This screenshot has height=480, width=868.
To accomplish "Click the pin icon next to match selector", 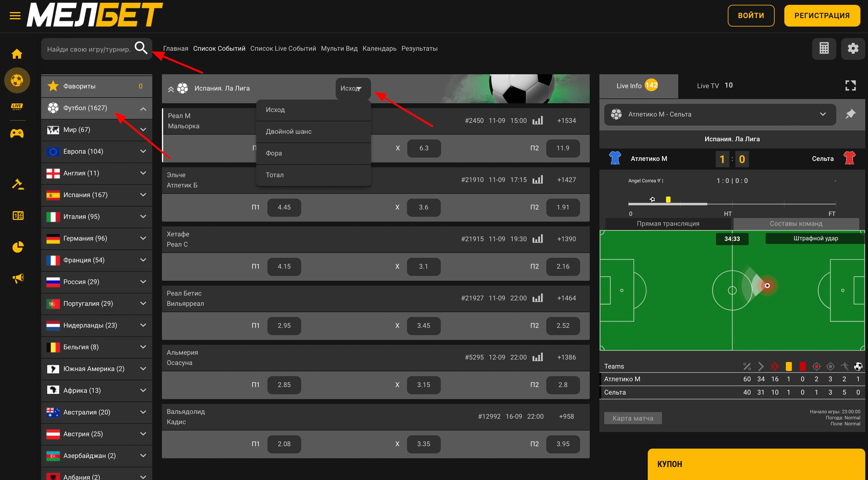I will pyautogui.click(x=850, y=114).
